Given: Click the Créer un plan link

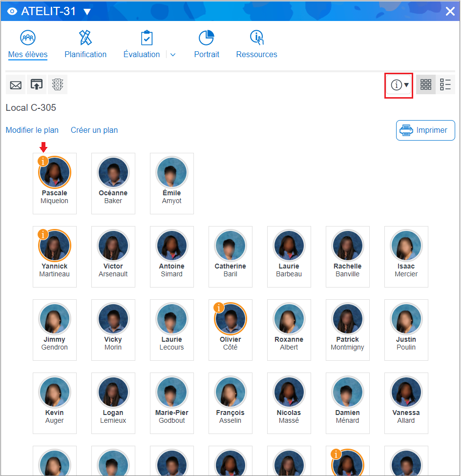Looking at the screenshot, I should pos(94,130).
